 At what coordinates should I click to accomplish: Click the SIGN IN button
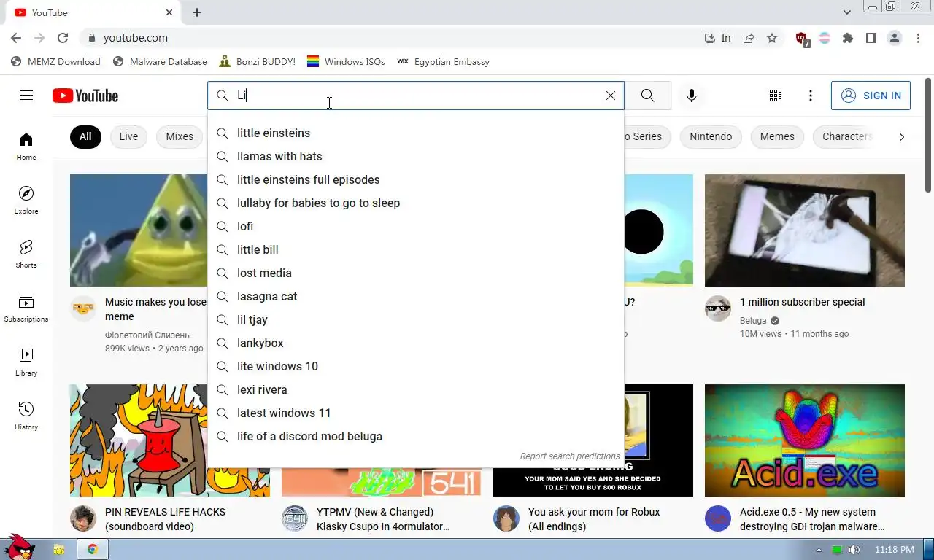coord(871,96)
